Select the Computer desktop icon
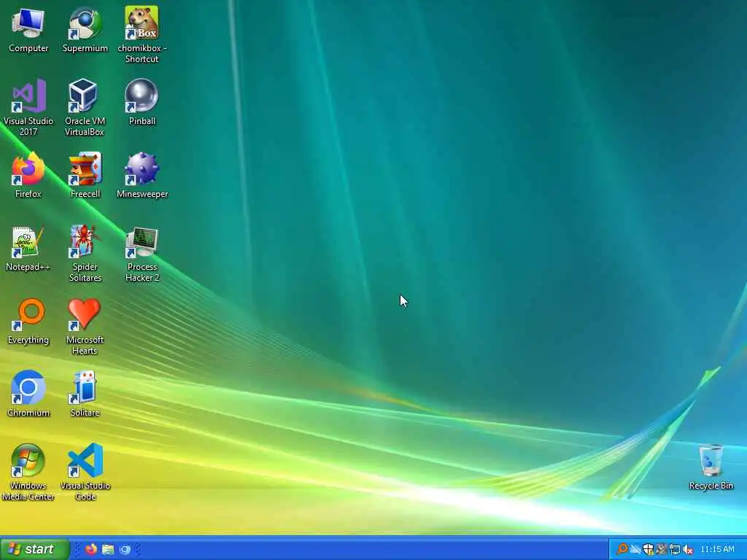 point(28,29)
